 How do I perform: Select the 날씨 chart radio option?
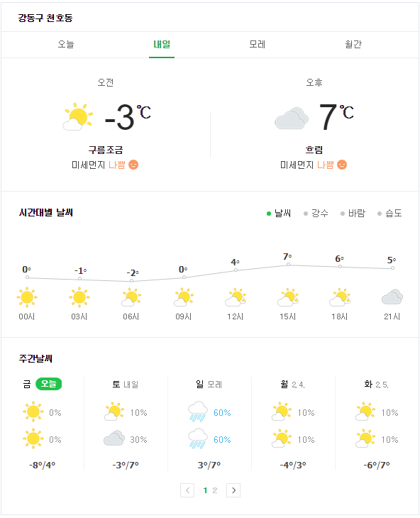click(279, 213)
